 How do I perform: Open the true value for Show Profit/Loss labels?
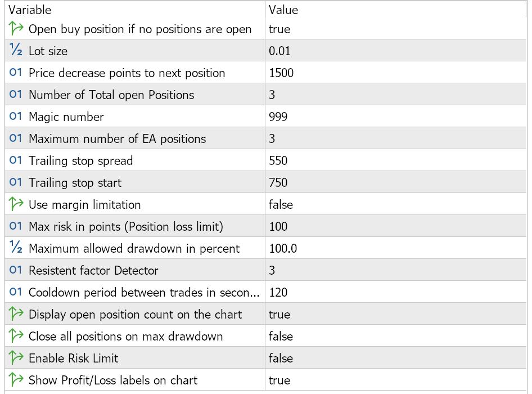[x=279, y=380]
